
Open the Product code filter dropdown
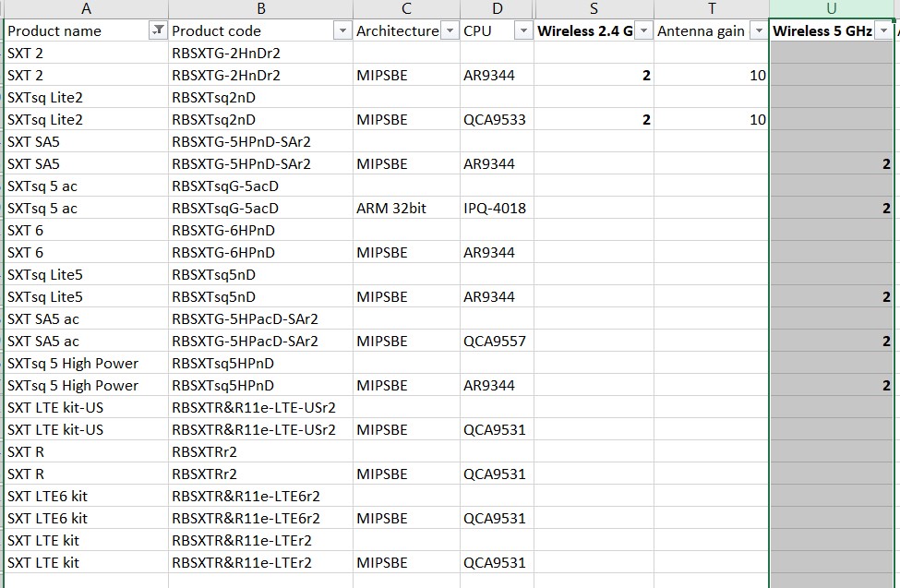tap(342, 31)
